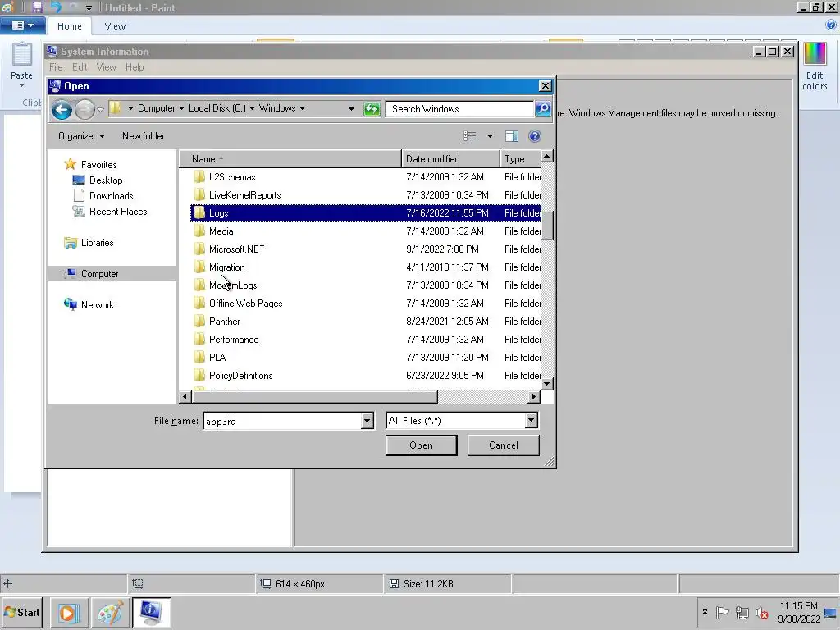
Task: Click the search magnifier icon
Action: (x=543, y=109)
